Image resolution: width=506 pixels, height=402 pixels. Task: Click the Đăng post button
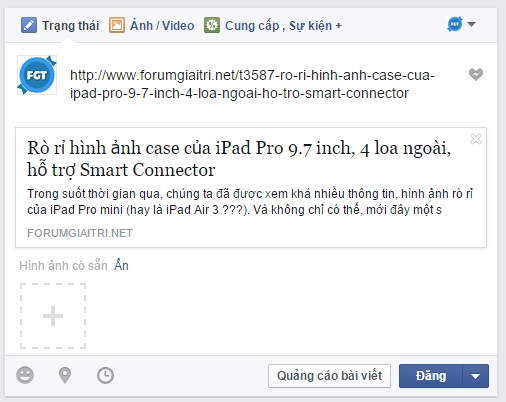tap(431, 376)
